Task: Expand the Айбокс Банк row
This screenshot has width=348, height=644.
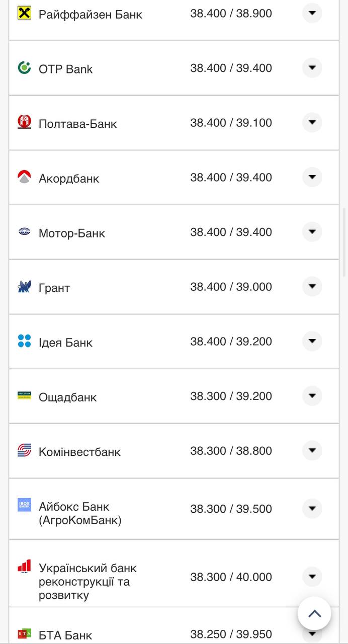Action: click(312, 509)
